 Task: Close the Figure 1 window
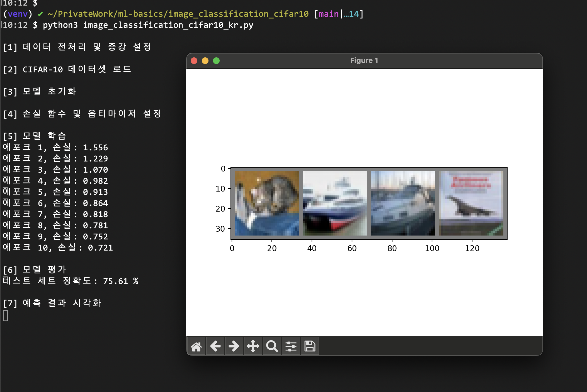[x=194, y=61]
